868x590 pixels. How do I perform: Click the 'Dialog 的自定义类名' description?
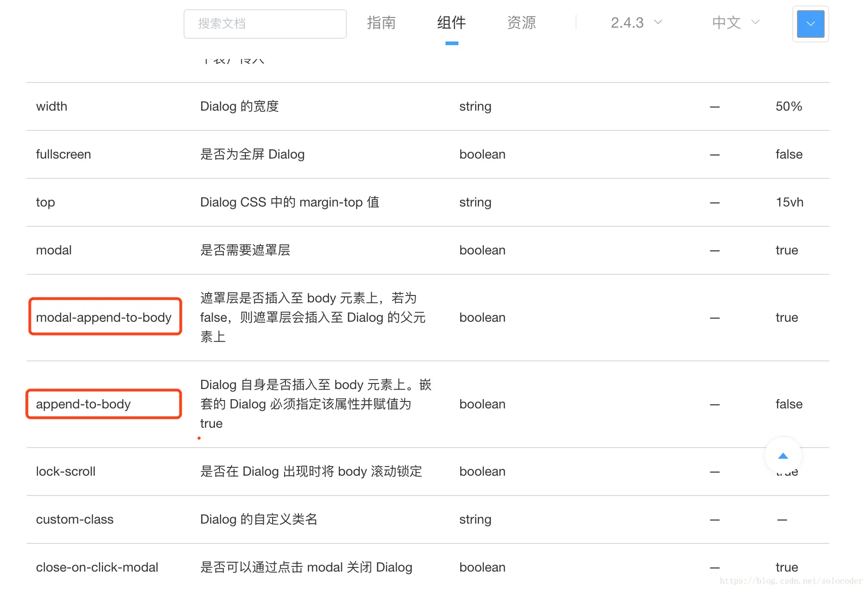[x=259, y=519]
